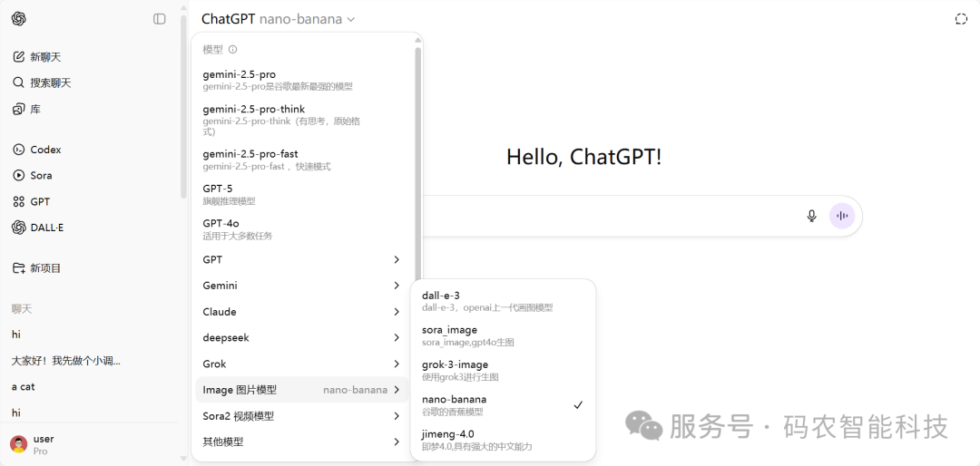Click the user avatar picture
This screenshot has width=980, height=466.
(x=19, y=444)
